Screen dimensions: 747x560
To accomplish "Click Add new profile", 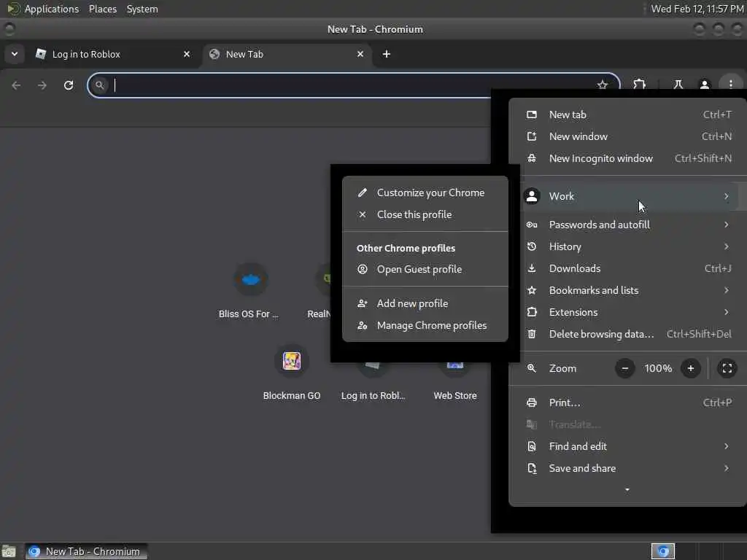I will coord(425,304).
